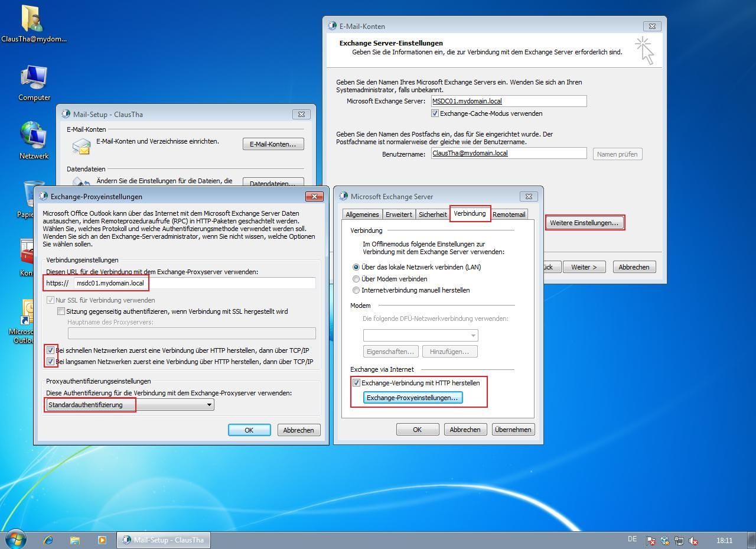
Task: Open the DFÜ-Netzwerkverbindung dropdown
Action: coord(421,335)
